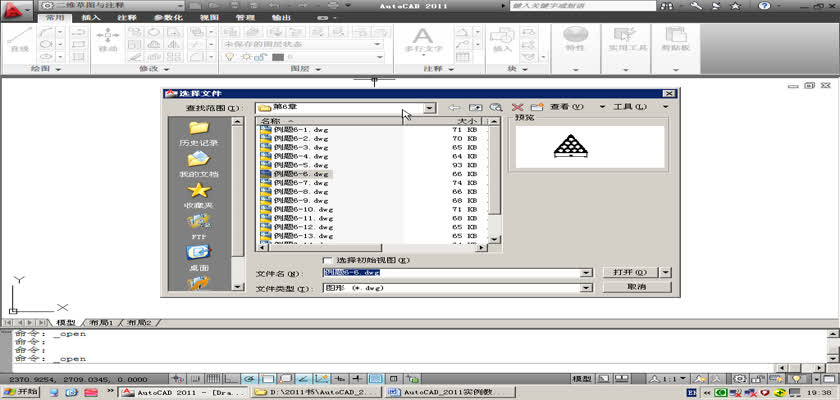Screen dimensions: 840x400
Task: Open the 文件类型 dropdown list
Action: [x=586, y=287]
